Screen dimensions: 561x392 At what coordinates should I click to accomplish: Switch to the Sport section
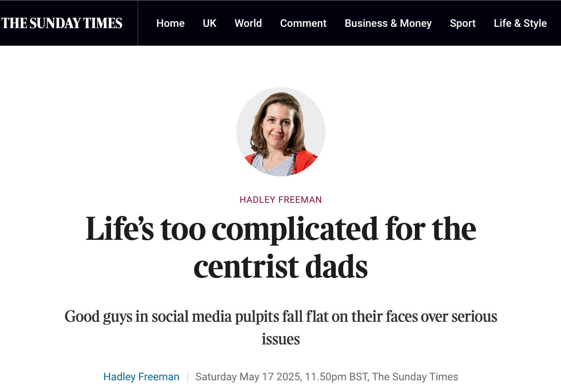pyautogui.click(x=462, y=23)
